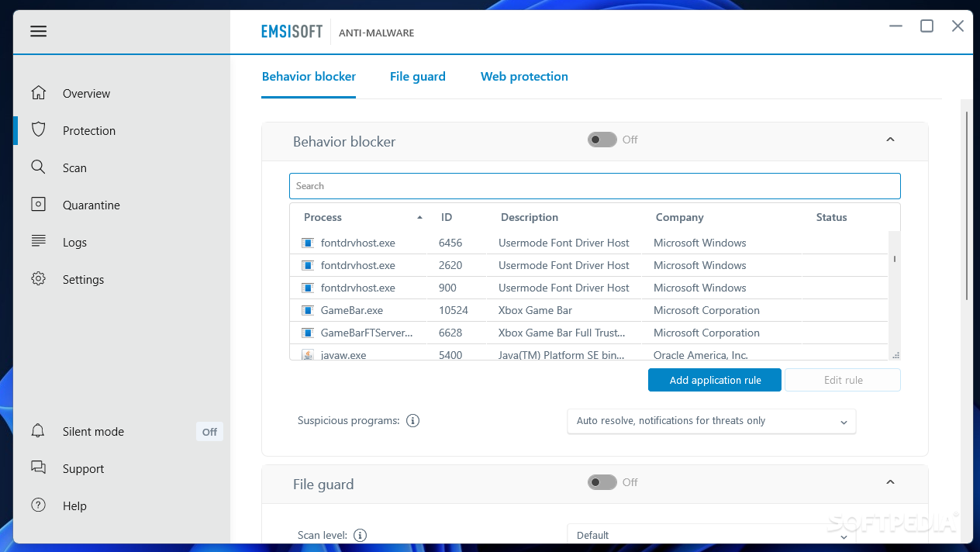Click Add application rule button
Image resolution: width=980 pixels, height=552 pixels.
coord(715,380)
